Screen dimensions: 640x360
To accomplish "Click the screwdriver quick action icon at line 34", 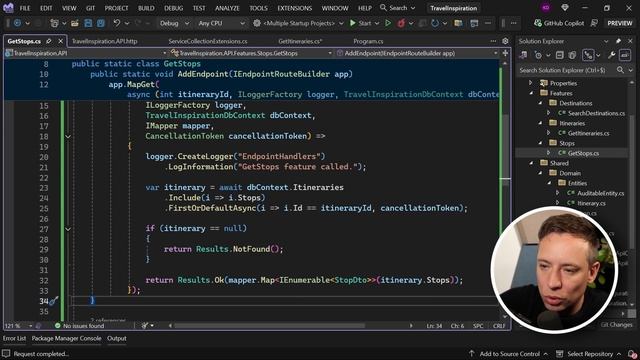I will pos(54,301).
